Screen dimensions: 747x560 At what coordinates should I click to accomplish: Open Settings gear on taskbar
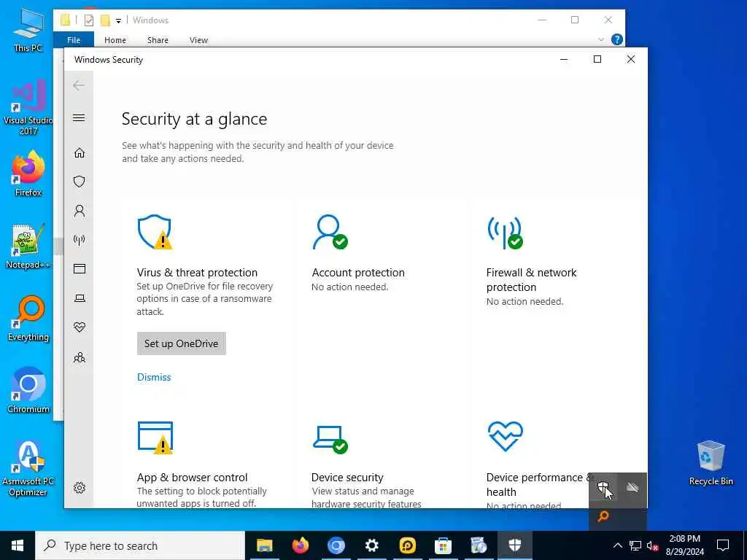coord(371,545)
